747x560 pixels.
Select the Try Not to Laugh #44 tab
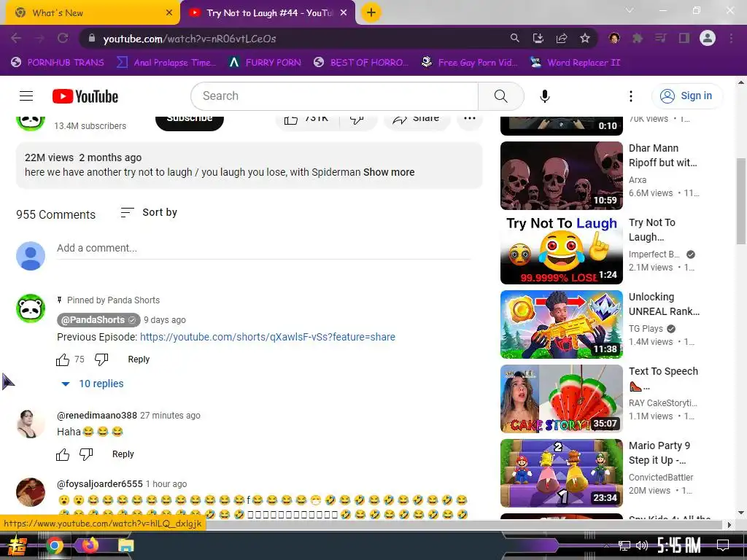(x=268, y=13)
